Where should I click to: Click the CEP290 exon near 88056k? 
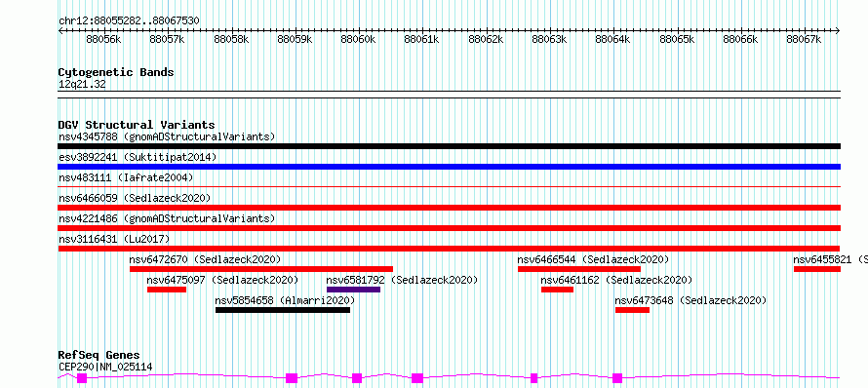point(82,378)
